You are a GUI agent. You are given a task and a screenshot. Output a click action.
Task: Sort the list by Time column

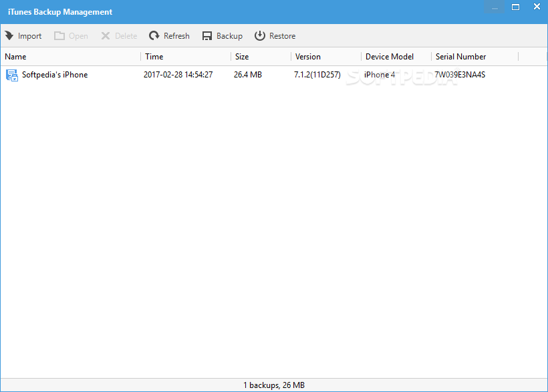tap(186, 57)
